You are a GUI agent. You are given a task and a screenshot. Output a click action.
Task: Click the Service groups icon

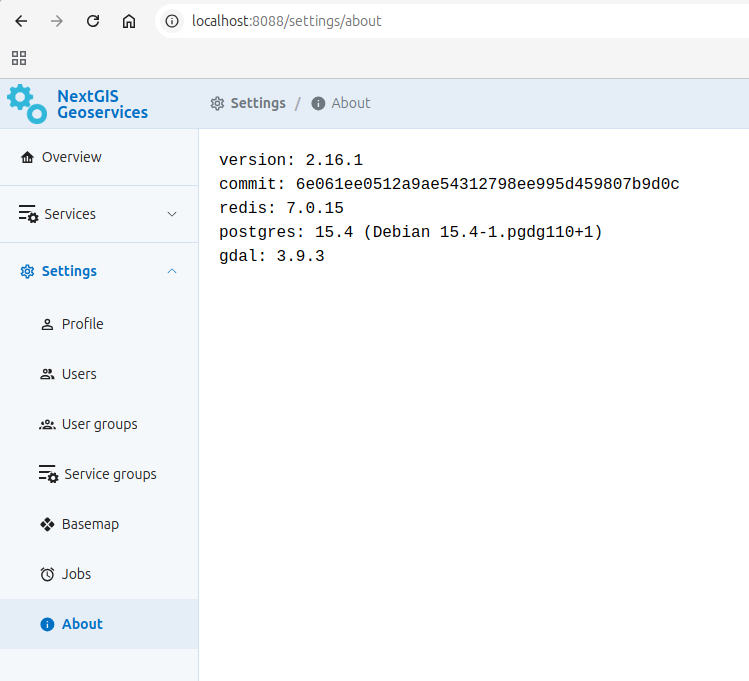click(x=48, y=474)
